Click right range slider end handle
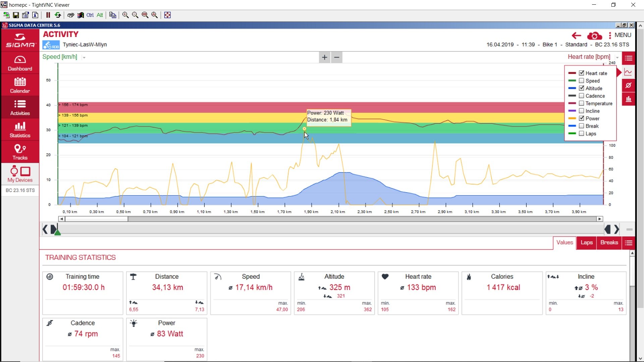644x362 pixels. [607, 229]
